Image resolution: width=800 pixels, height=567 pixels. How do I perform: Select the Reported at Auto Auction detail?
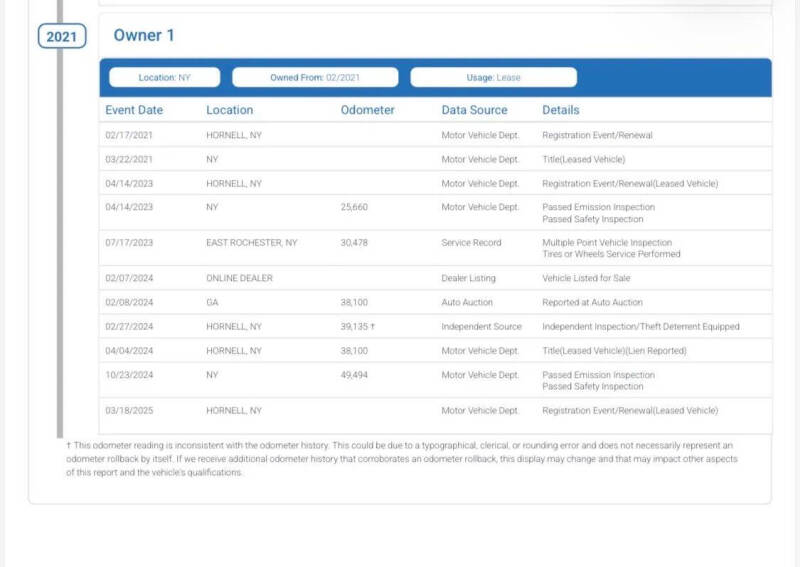click(592, 302)
